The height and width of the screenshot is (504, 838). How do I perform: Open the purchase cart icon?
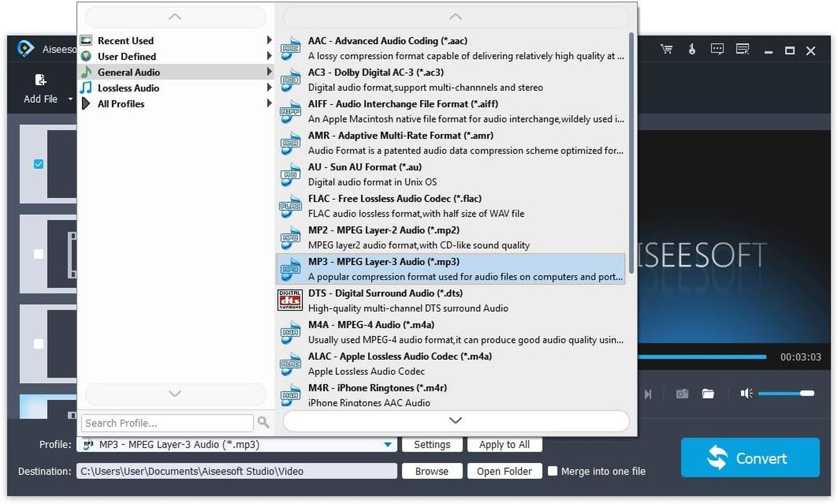coord(667,49)
